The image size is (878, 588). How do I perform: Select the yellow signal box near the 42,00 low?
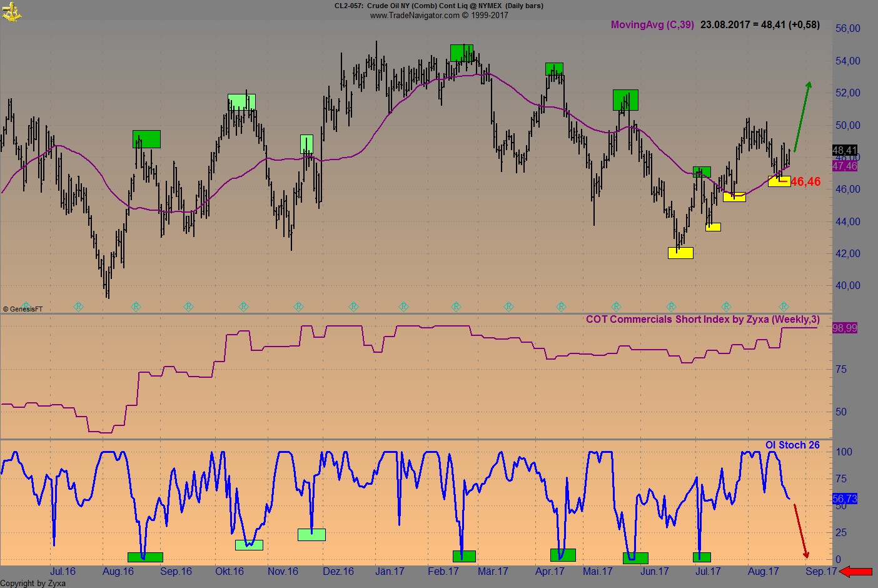click(x=680, y=253)
